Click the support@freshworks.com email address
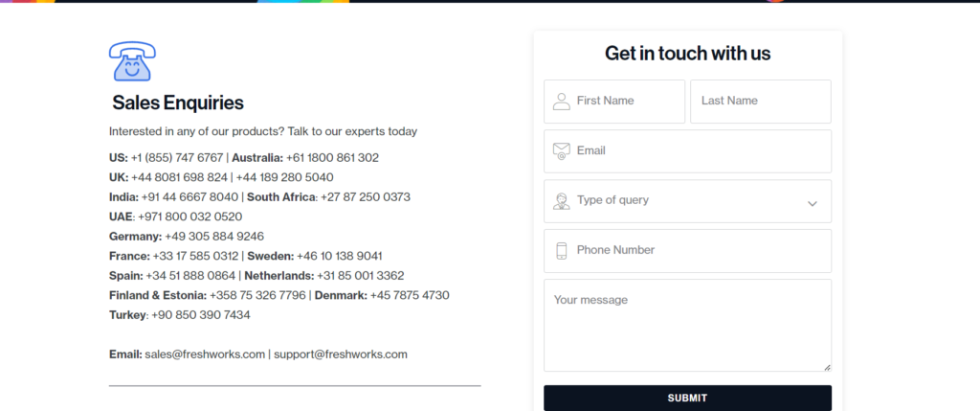 [x=341, y=354]
